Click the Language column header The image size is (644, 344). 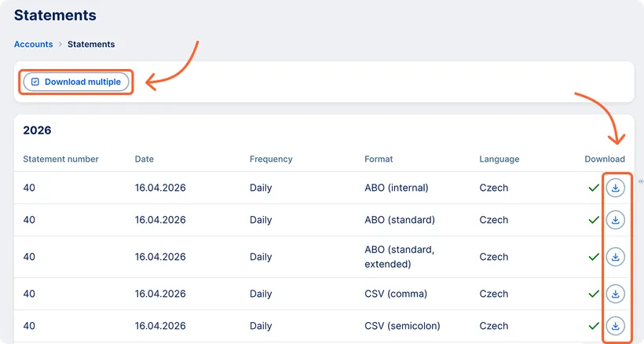[499, 159]
